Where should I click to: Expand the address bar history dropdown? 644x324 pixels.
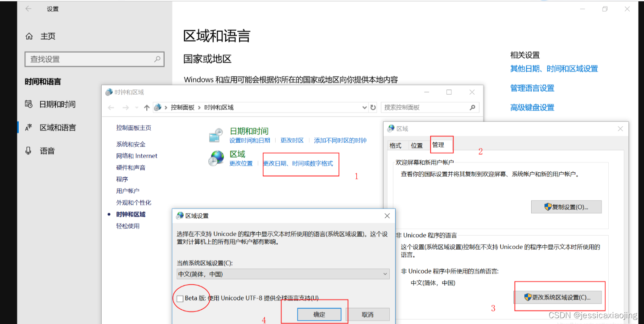[x=365, y=108]
